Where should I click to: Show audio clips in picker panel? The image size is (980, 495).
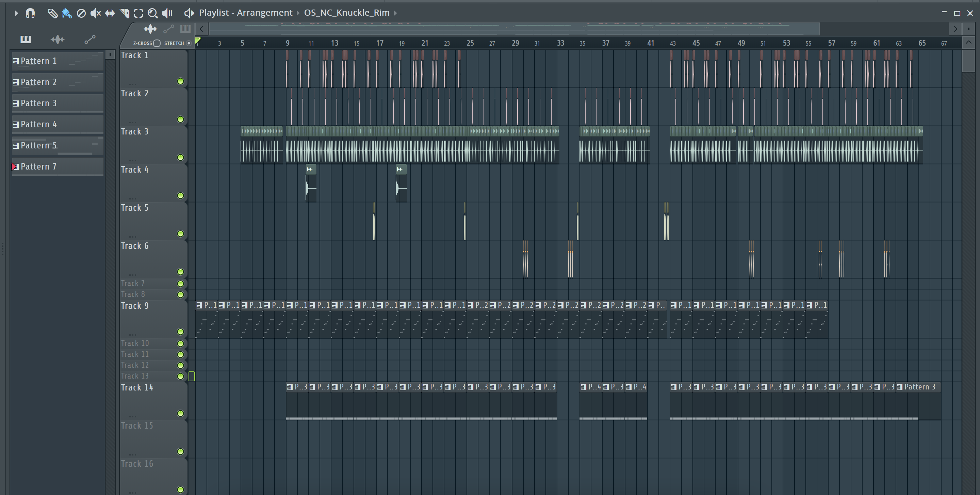[58, 39]
